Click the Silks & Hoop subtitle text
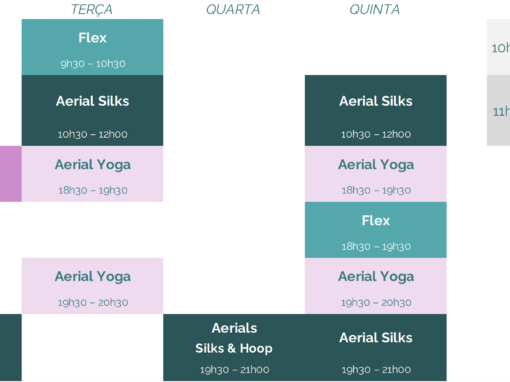 pos(234,348)
